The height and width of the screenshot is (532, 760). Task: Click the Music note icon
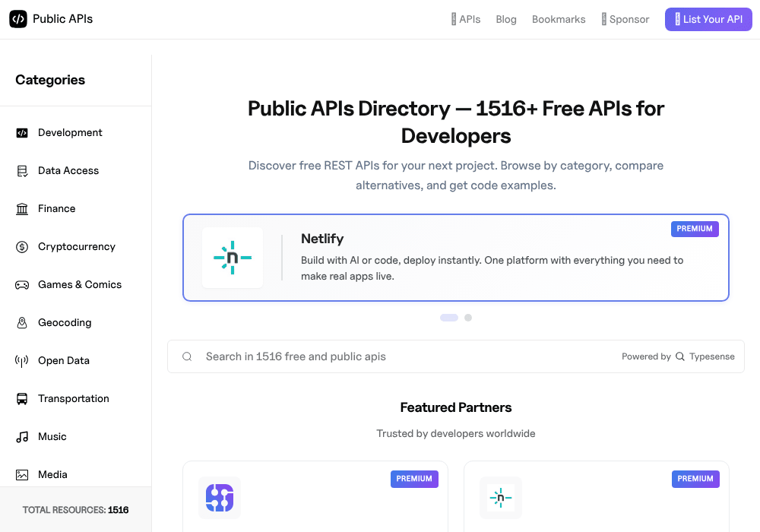[22, 436]
